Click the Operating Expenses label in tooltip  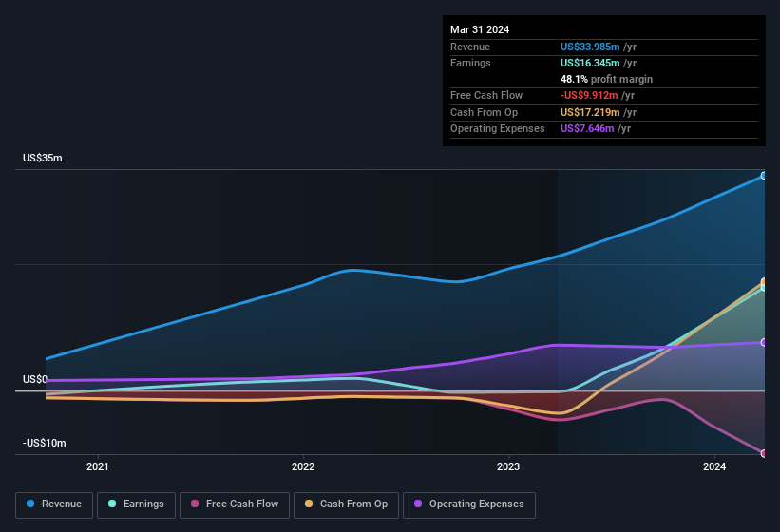click(498, 128)
